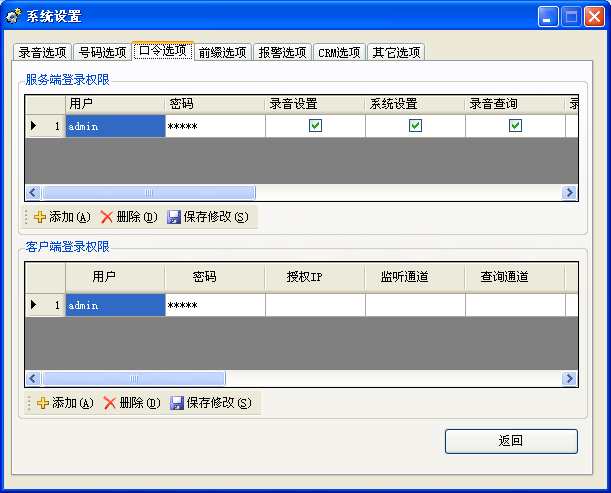This screenshot has width=611, height=493.
Task: Click the red delete icon in server toolbar
Action: click(107, 217)
